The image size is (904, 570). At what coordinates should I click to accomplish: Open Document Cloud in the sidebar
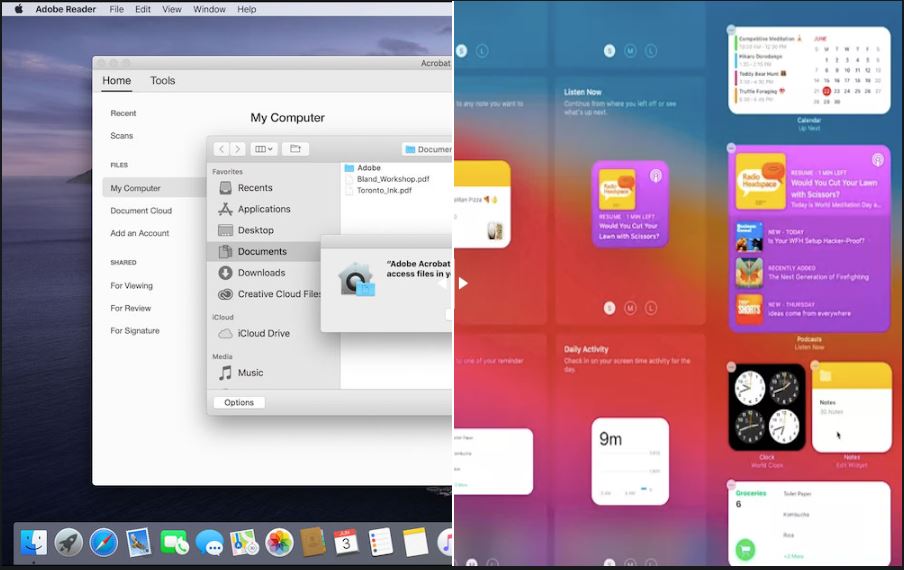[141, 210]
